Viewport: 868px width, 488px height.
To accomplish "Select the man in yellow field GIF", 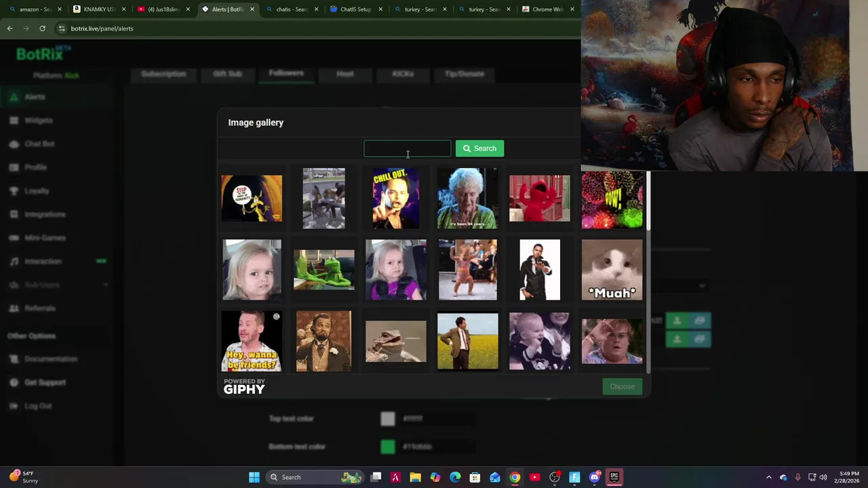I will 467,341.
